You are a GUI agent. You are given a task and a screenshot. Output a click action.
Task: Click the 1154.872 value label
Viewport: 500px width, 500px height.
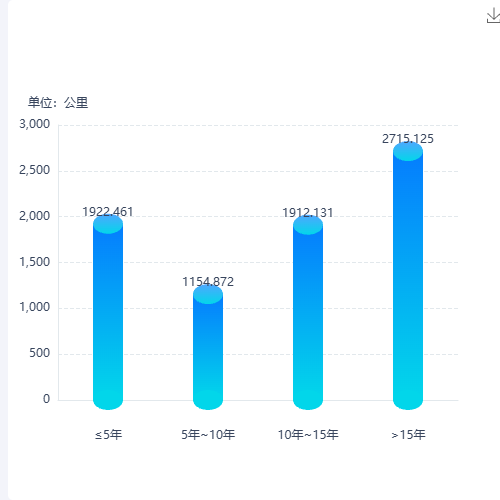click(x=208, y=282)
